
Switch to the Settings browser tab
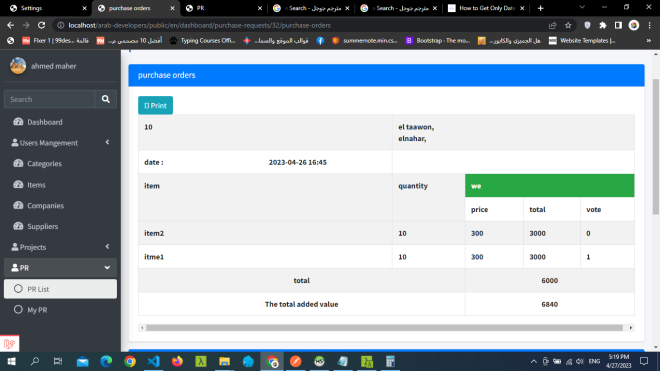tap(47, 8)
